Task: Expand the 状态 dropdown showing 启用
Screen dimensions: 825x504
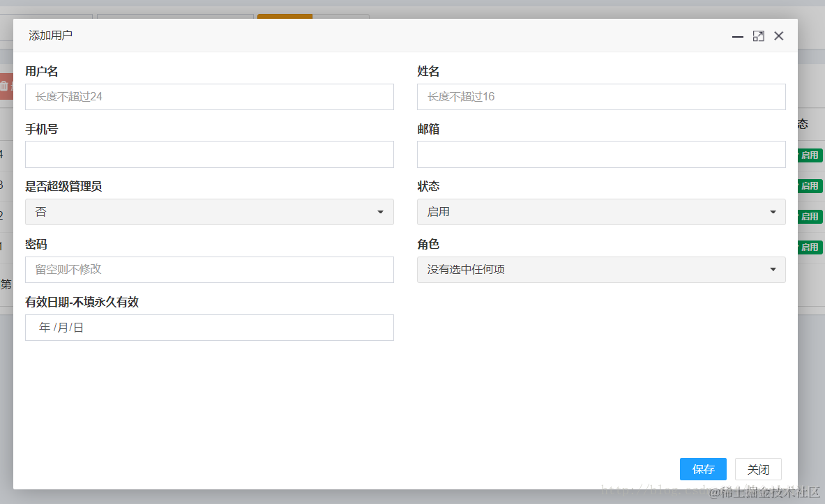Action: (x=601, y=212)
